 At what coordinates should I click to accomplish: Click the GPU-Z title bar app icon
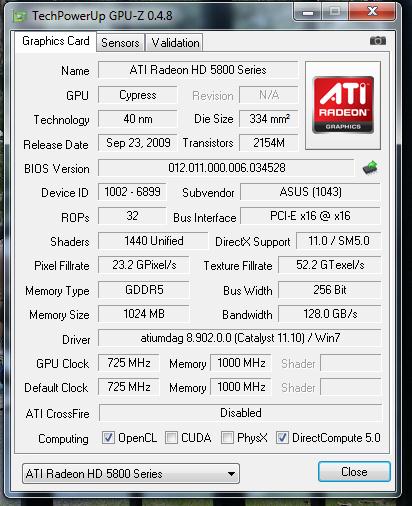click(x=19, y=16)
